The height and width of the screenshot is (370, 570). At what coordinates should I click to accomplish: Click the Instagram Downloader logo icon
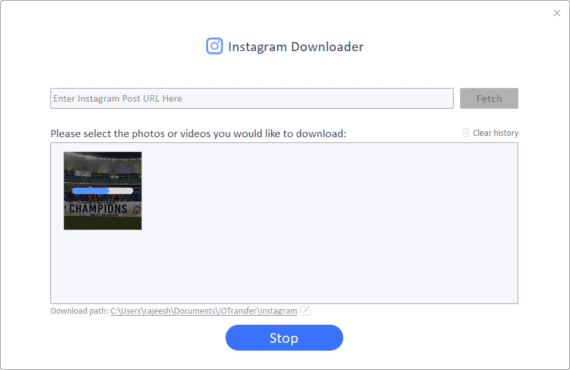tap(214, 46)
